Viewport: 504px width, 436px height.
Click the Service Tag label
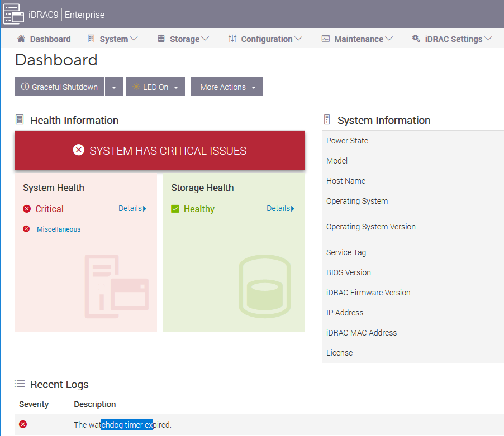(x=346, y=252)
